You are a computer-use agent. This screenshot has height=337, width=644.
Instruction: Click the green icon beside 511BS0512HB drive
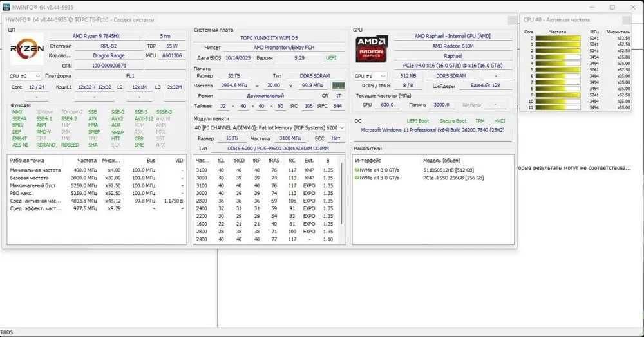[x=357, y=170]
